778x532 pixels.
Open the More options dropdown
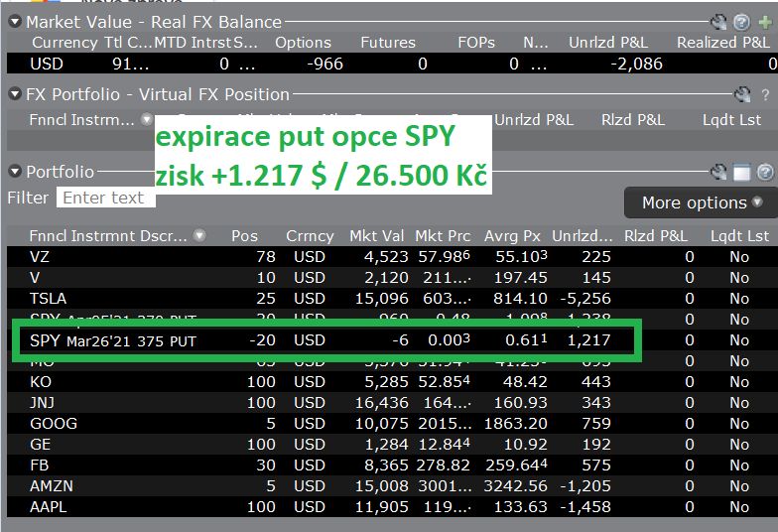701,202
